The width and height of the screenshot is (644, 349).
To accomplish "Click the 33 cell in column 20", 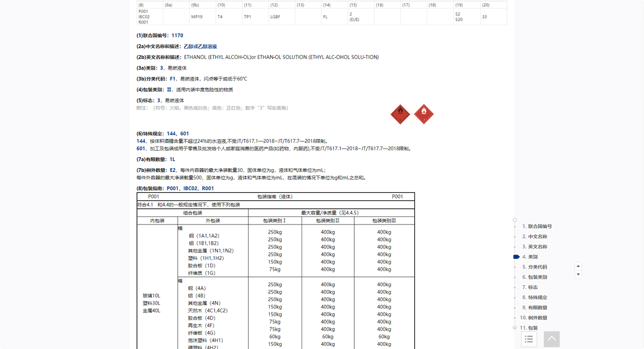I will click(x=494, y=17).
